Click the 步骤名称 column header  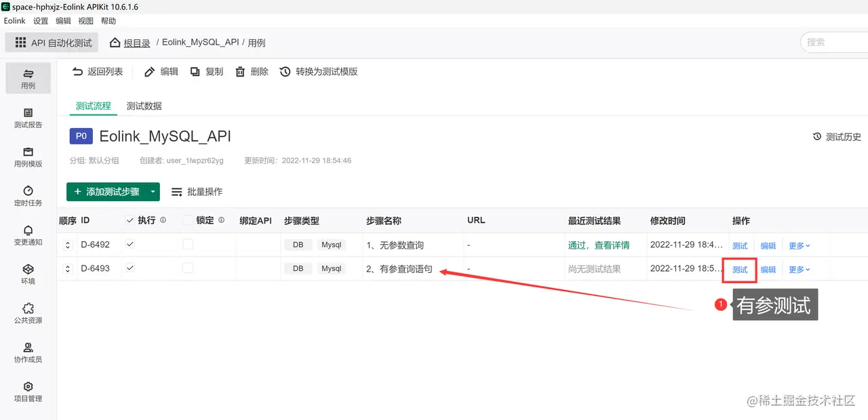pyautogui.click(x=384, y=221)
